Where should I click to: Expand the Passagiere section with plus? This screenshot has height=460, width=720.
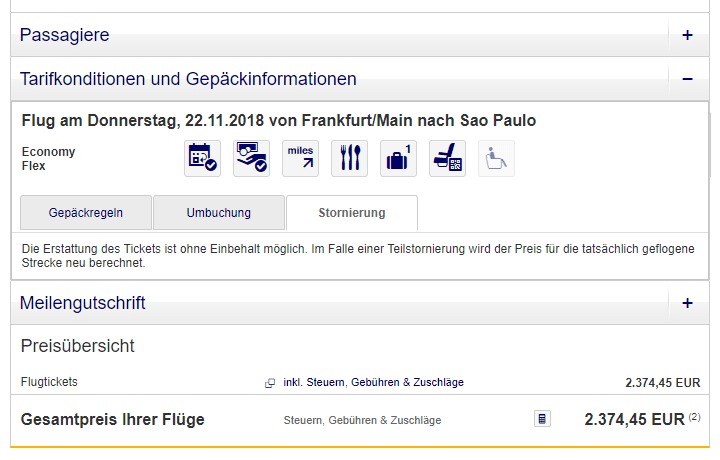[687, 35]
